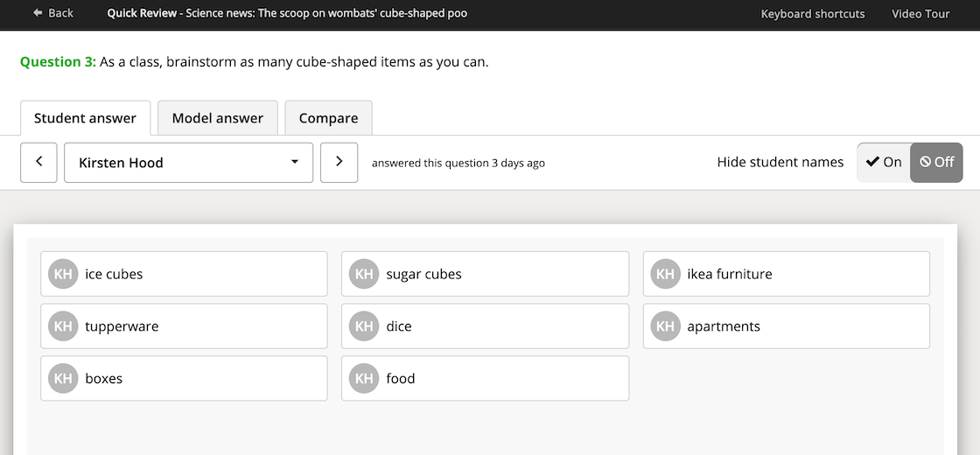
Task: Click KH avatar beside ikea furniture
Action: coord(665,274)
